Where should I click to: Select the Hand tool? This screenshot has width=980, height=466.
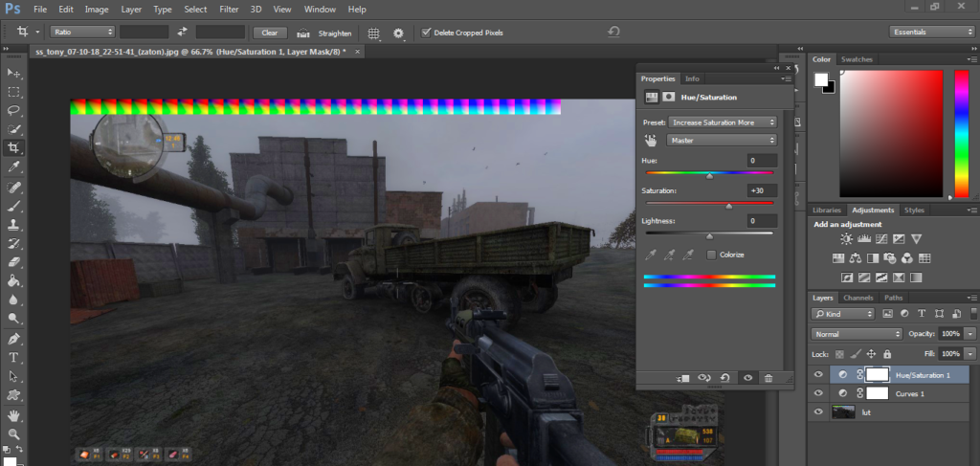(x=13, y=414)
